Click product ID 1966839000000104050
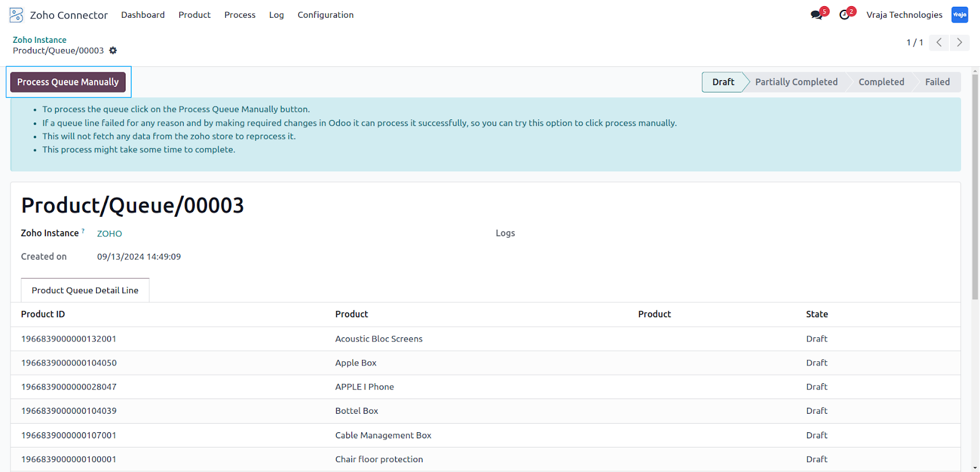 pyautogui.click(x=69, y=363)
